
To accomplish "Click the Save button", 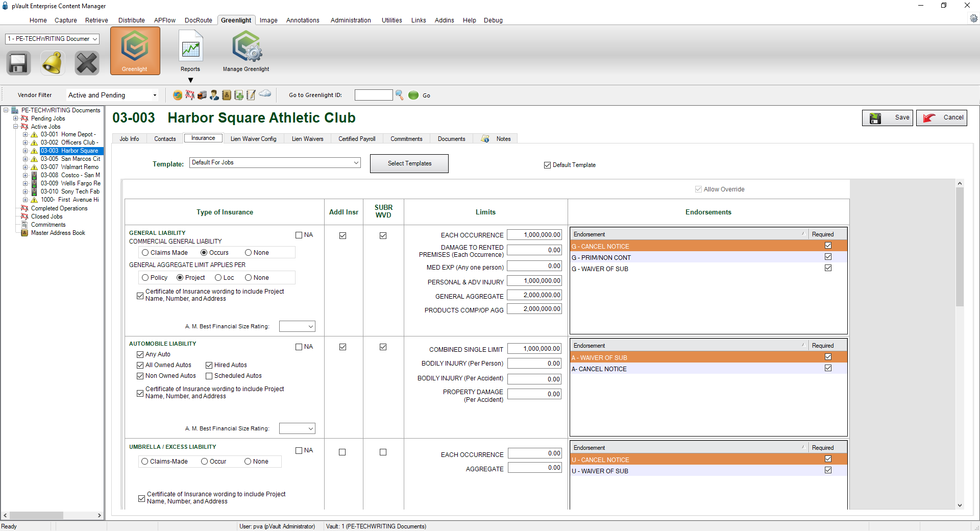I will coord(888,118).
